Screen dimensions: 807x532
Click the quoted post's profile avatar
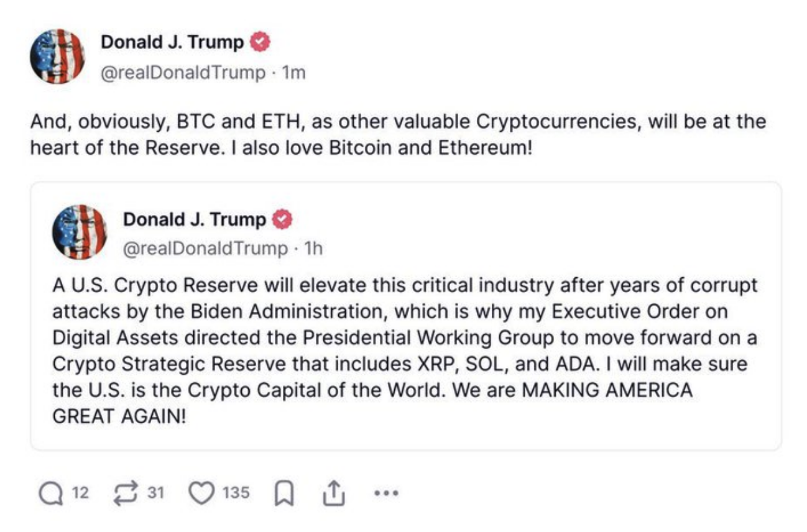coord(79,232)
